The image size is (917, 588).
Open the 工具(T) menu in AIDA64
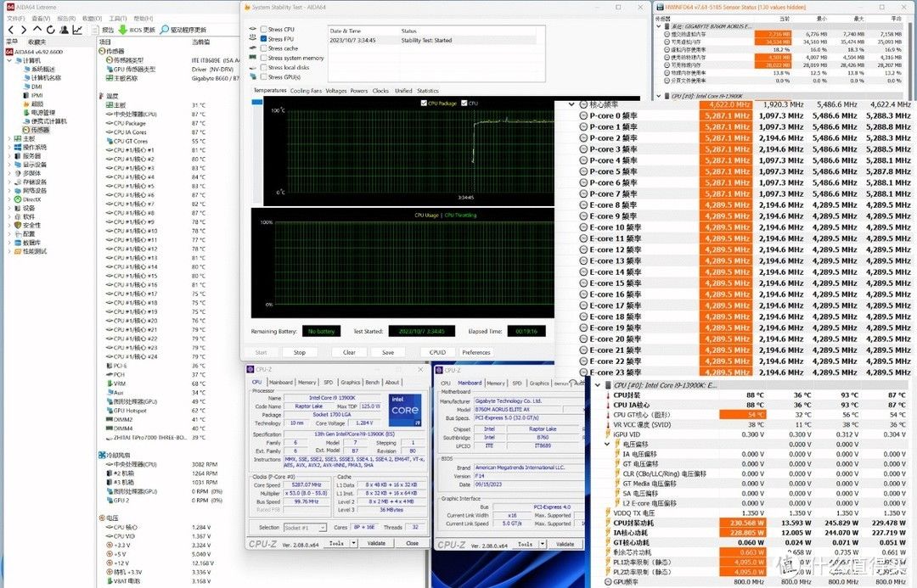tap(117, 19)
